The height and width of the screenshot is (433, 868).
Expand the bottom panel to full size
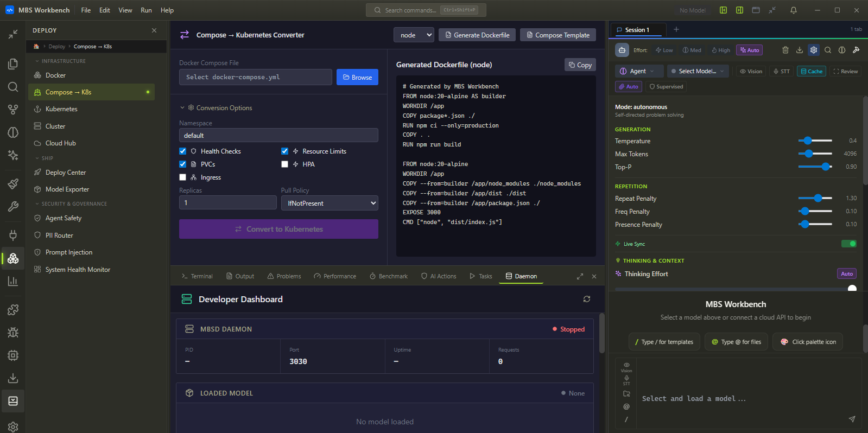580,276
